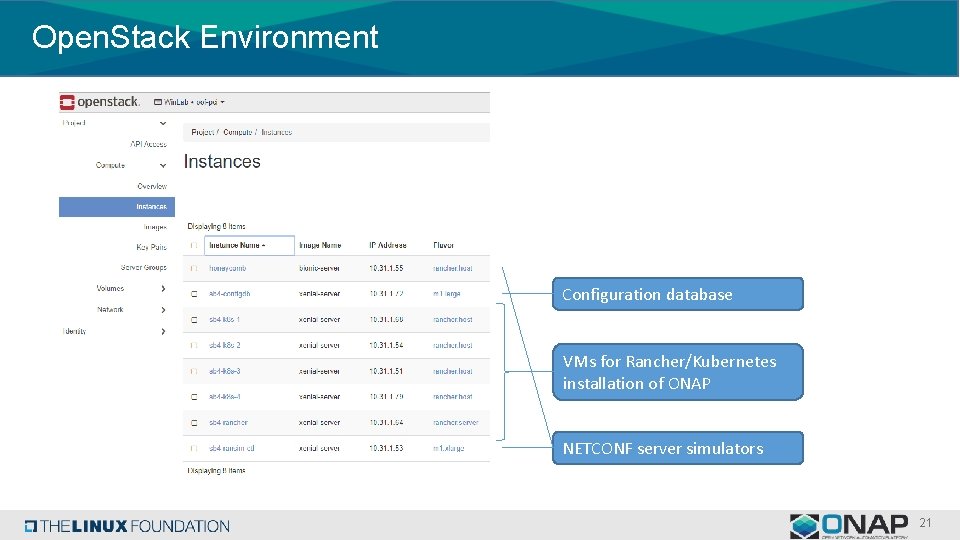Open honeycomb's rancher.host flavor link

click(x=452, y=268)
